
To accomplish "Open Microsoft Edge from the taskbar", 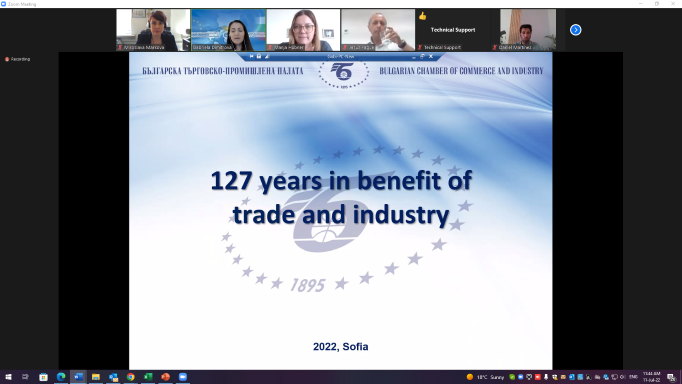I will 61,377.
